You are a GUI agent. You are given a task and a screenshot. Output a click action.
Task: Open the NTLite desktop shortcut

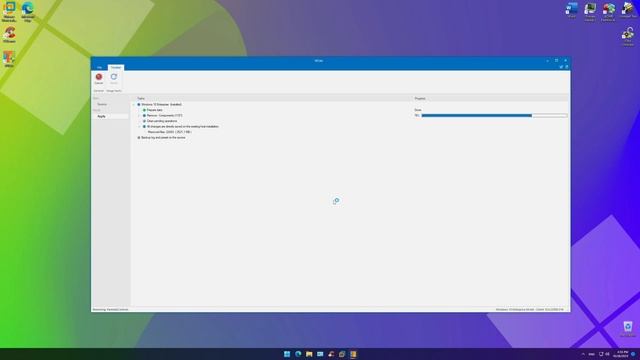point(9,59)
